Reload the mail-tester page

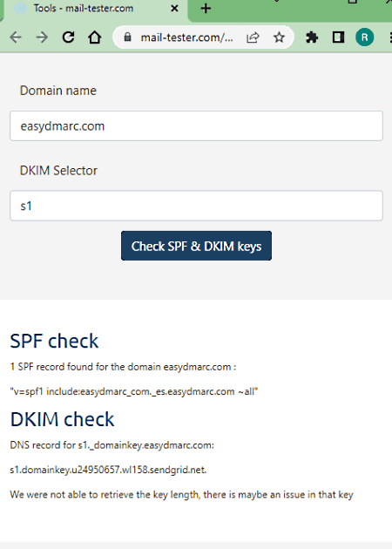pyautogui.click(x=68, y=37)
